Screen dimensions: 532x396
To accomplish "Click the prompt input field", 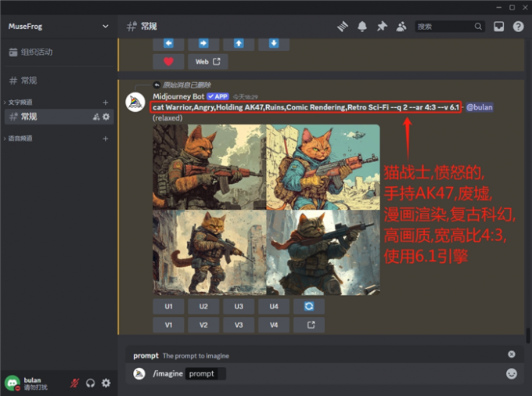I will click(x=205, y=373).
